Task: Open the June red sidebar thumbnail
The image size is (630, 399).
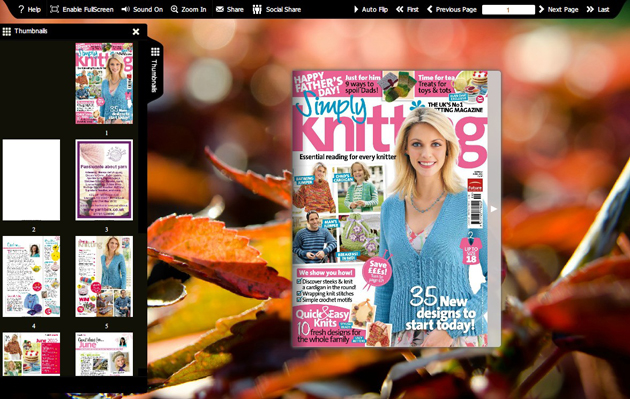Action: pyautogui.click(x=31, y=354)
